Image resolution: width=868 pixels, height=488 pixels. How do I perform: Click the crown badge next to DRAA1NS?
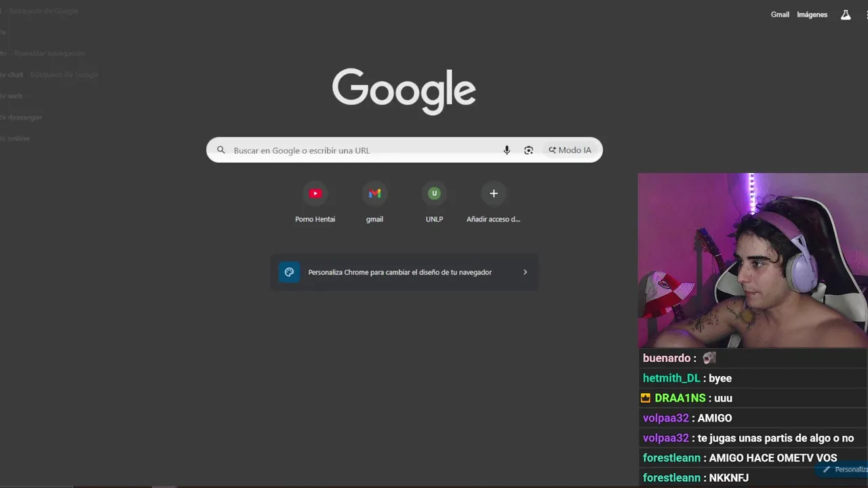point(646,398)
